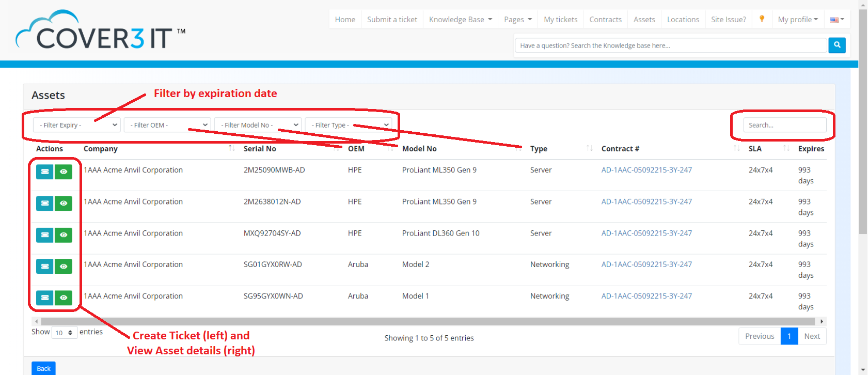Viewport: 868px width, 375px height.
Task: Sort by Company column arrows
Action: [x=232, y=149]
